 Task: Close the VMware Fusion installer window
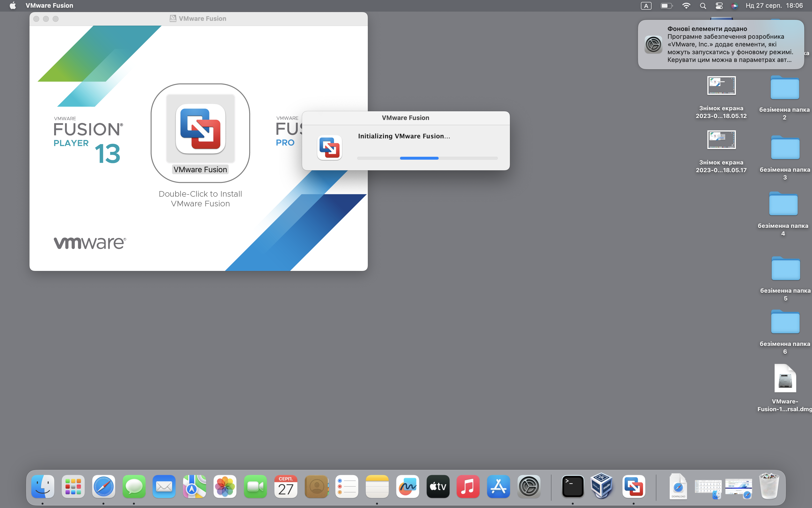point(36,19)
